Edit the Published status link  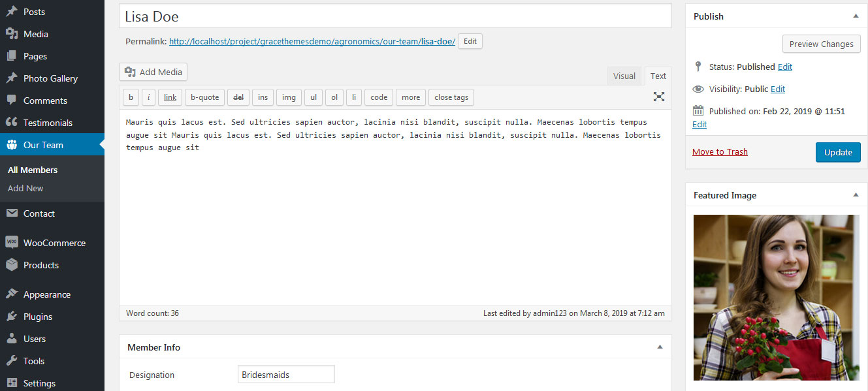(x=785, y=67)
